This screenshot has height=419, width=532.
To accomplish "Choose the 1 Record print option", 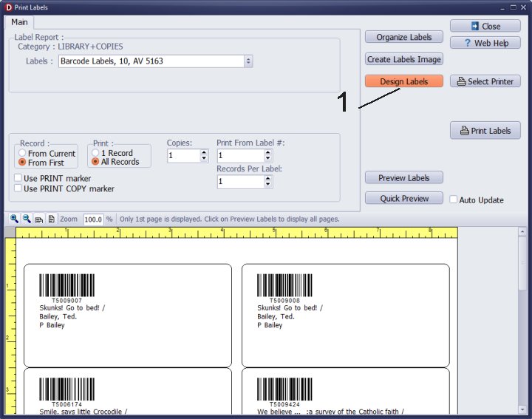I will [x=96, y=153].
